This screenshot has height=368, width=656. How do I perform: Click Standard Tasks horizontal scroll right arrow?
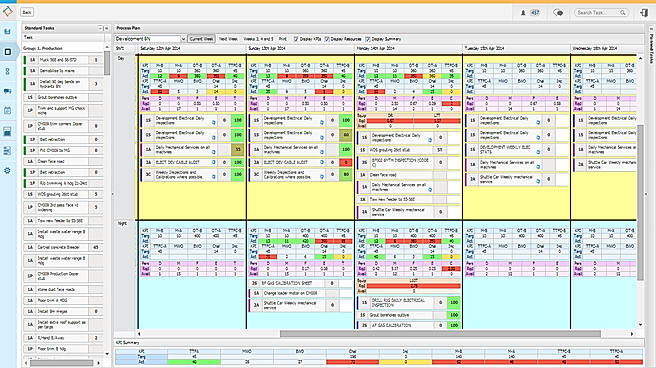(99, 363)
